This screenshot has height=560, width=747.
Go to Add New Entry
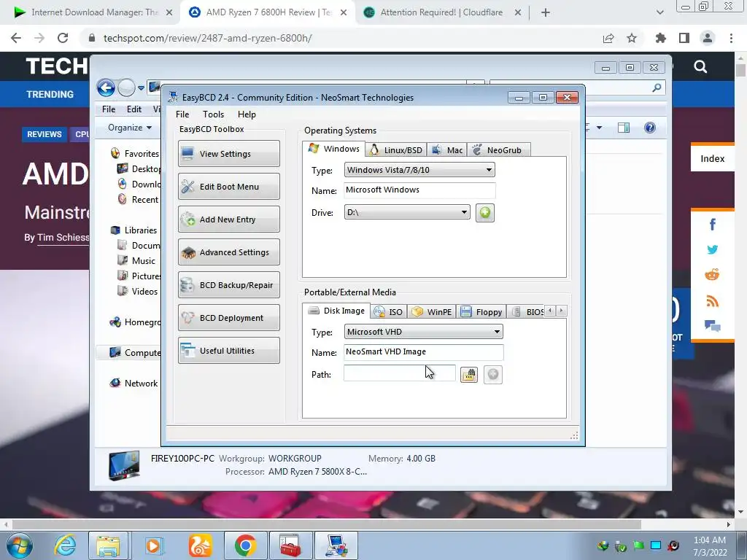coord(228,219)
